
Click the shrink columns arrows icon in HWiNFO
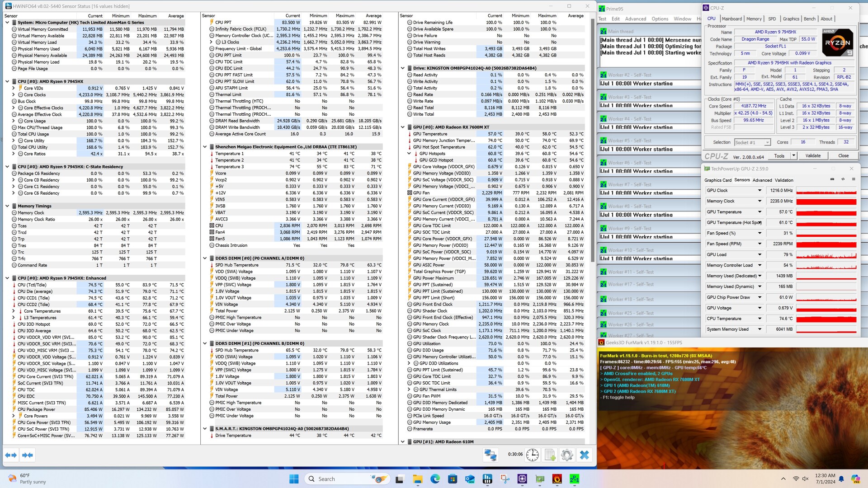click(27, 455)
